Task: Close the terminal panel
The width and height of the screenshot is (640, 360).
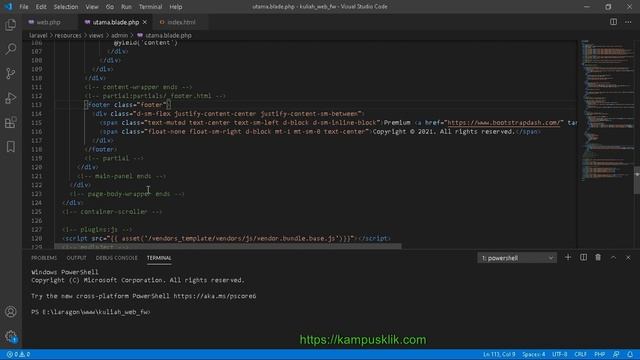Action: pos(628,258)
